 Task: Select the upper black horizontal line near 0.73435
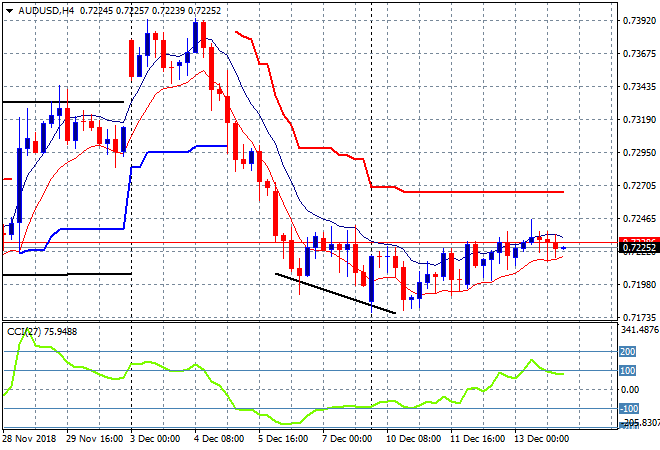pyautogui.click(x=63, y=102)
